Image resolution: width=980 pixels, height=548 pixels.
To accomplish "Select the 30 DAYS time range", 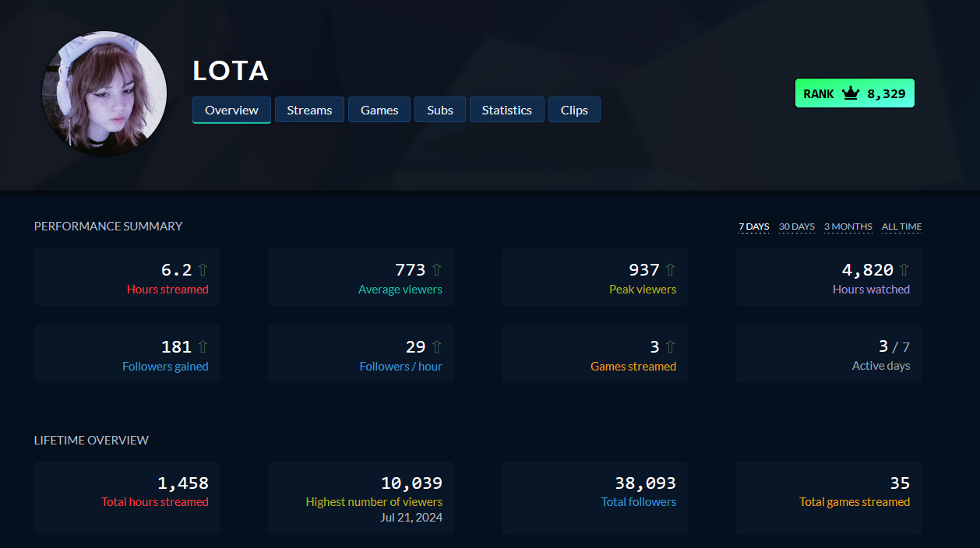I will click(797, 227).
